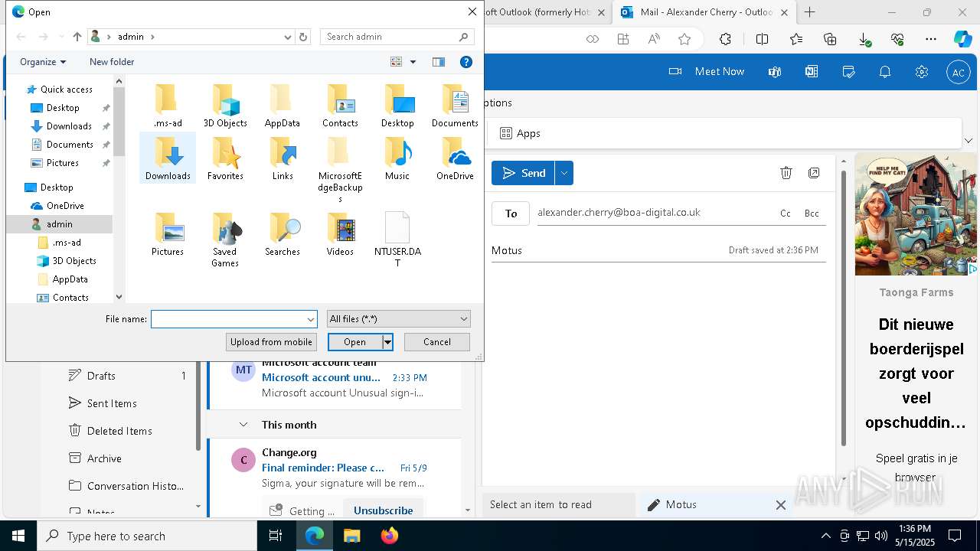Select the Pictures folder in file list

(x=168, y=234)
